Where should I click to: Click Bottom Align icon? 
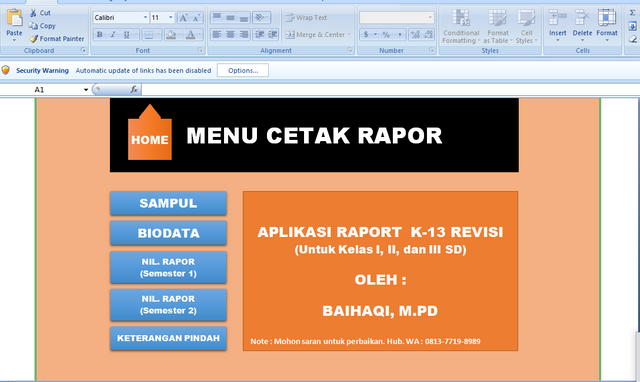pos(244,18)
